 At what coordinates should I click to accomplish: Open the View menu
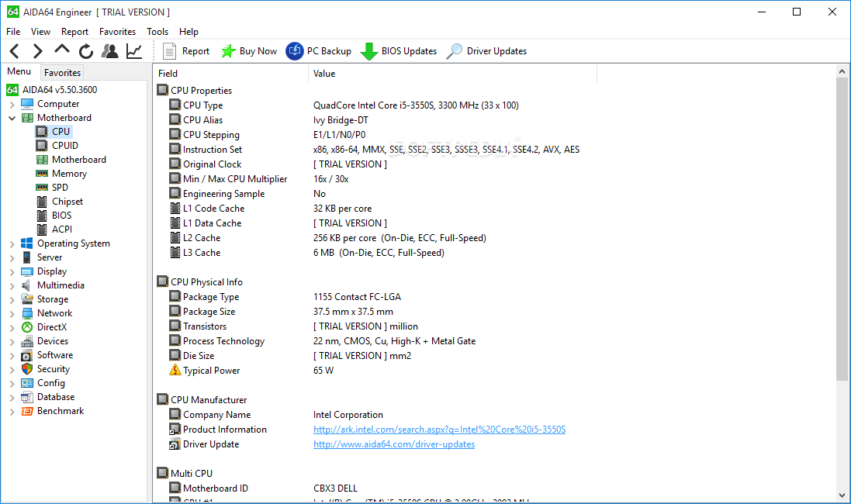[x=40, y=32]
